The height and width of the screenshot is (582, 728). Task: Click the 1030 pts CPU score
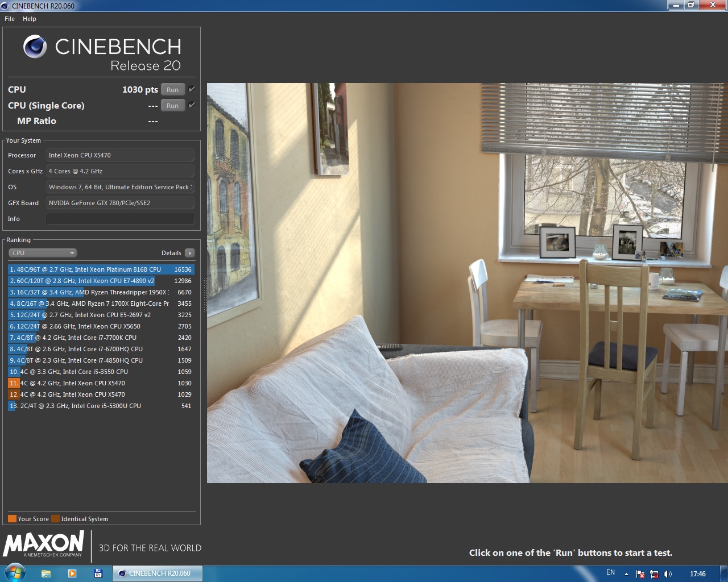140,89
